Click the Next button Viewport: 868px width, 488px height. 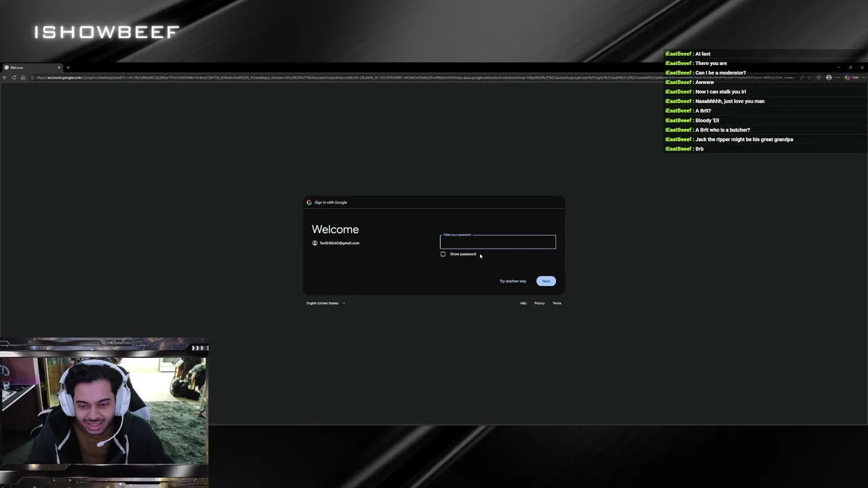(x=546, y=281)
